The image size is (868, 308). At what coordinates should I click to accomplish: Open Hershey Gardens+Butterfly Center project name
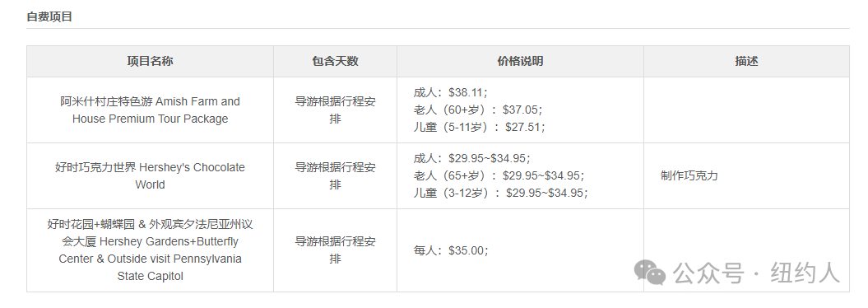[150, 250]
